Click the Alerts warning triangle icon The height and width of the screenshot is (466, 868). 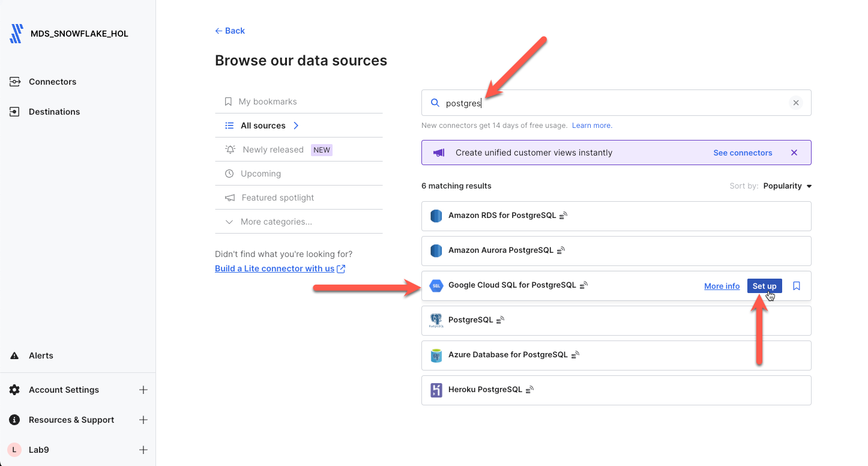[14, 356]
